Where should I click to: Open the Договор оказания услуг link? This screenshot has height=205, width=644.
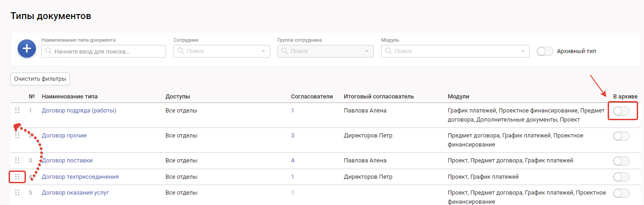pyautogui.click(x=75, y=192)
